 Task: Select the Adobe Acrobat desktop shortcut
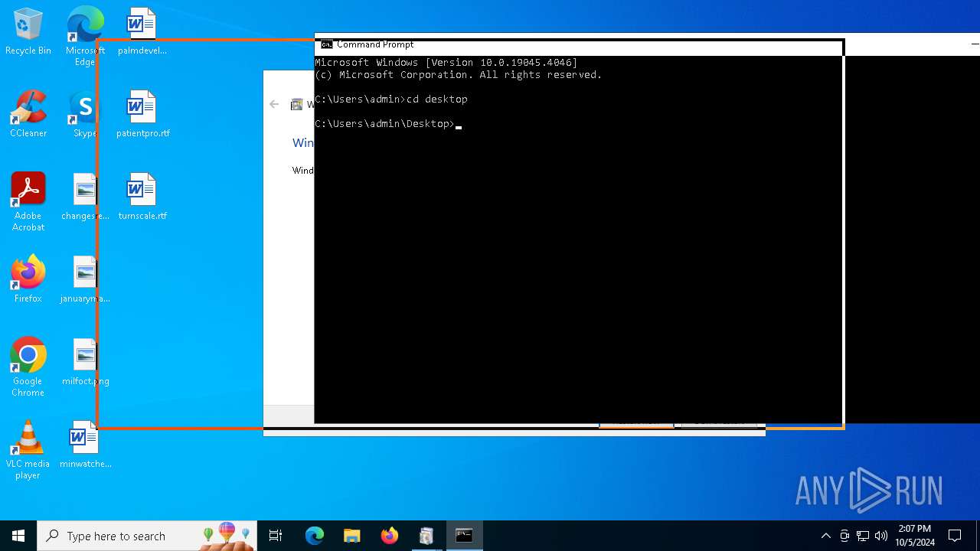pos(28,202)
